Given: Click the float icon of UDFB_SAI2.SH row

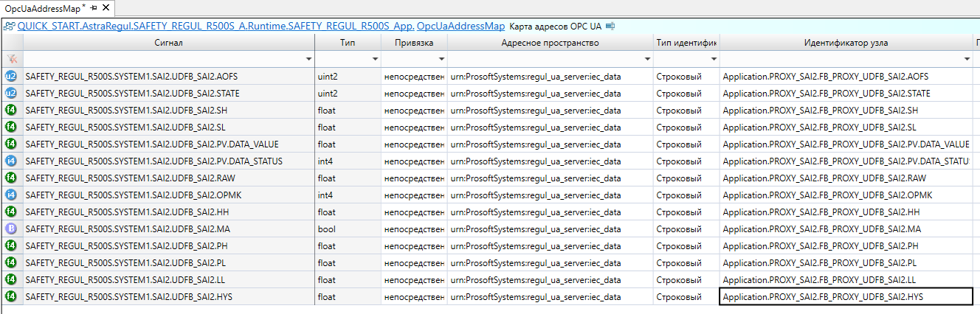Looking at the screenshot, I should (x=11, y=110).
